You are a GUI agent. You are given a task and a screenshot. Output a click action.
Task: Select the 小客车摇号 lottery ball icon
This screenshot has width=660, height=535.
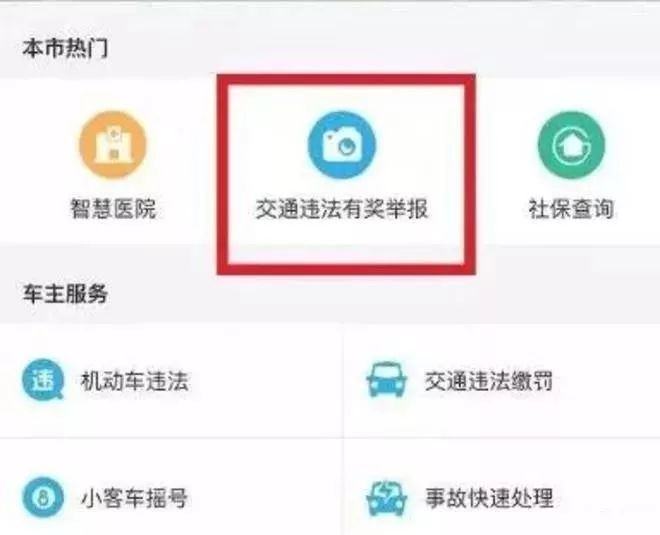click(43, 498)
